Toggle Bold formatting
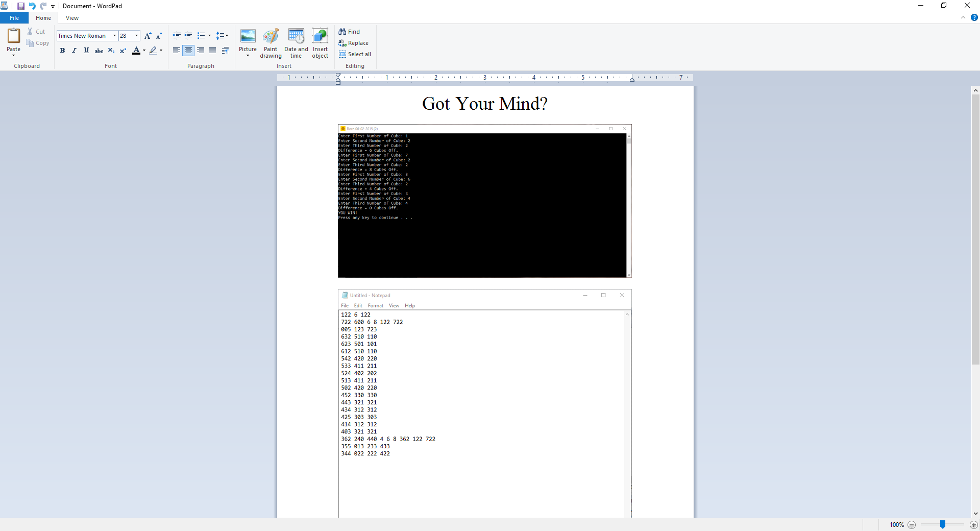Screen dimensions: 980x531 pos(62,51)
